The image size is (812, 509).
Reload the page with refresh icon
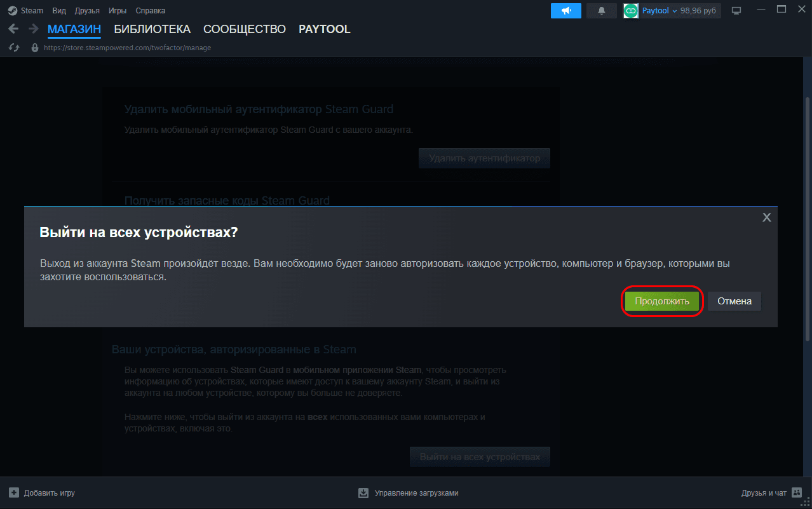14,48
